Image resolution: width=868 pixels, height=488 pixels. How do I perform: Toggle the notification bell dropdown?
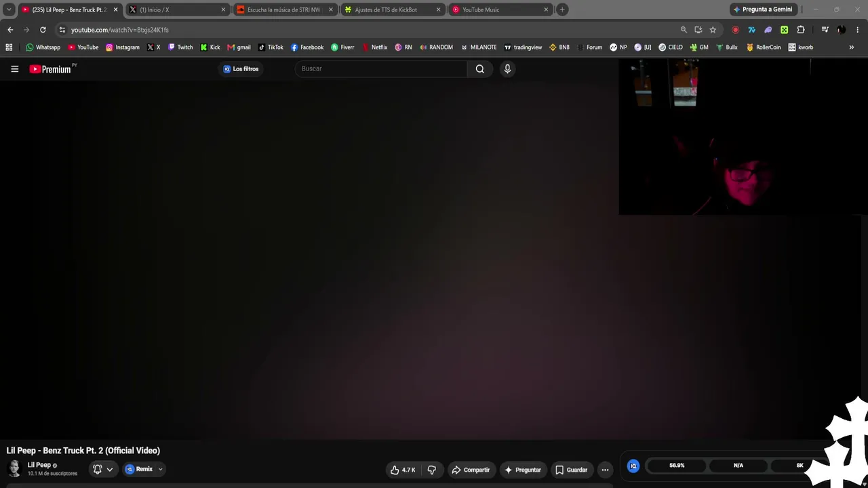pyautogui.click(x=102, y=469)
